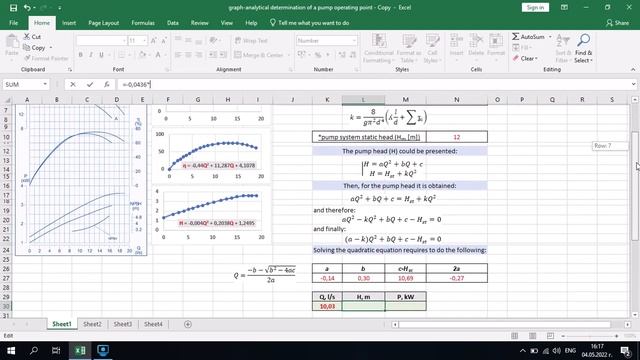Screen dimensions: 640x360
Task: Select the cell with value 10,03
Action: pyautogui.click(x=327, y=306)
